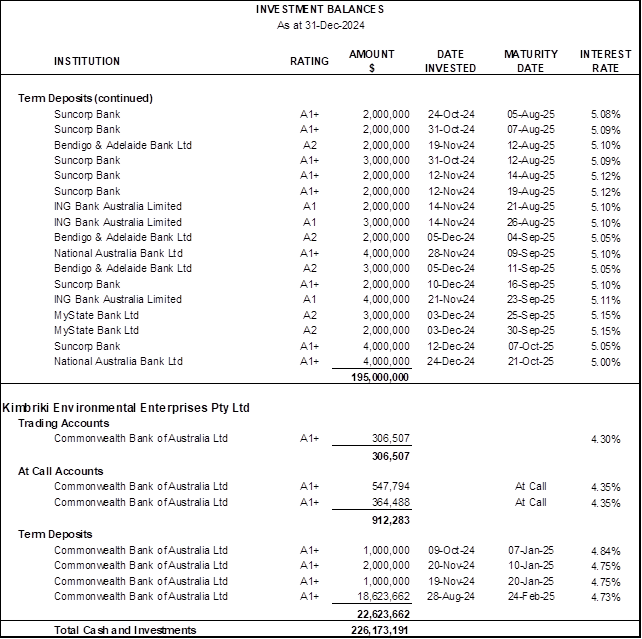This screenshot has width=642, height=639.
Task: Select Bendigo & Adelaide Bank row maturing 12-Aug-25
Action: tap(337, 145)
